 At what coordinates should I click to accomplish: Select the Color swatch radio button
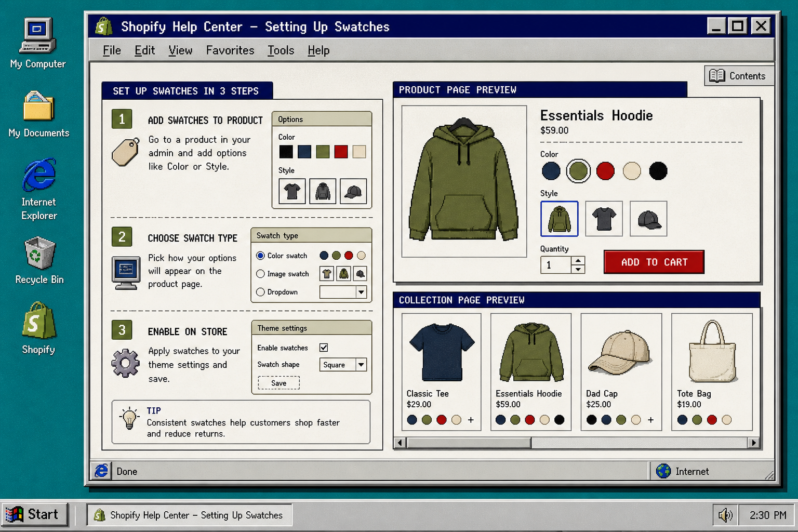260,256
